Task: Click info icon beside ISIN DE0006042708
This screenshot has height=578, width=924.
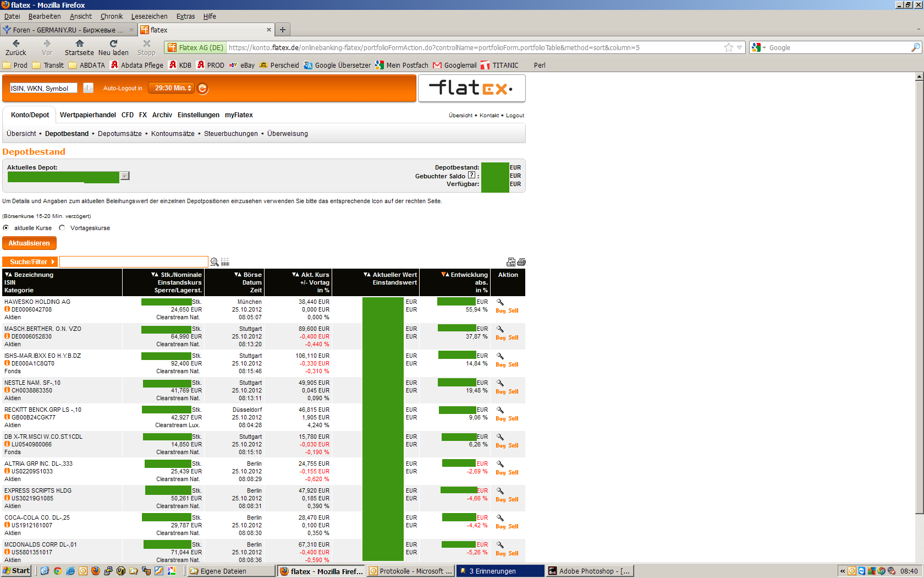Action: coord(7,309)
